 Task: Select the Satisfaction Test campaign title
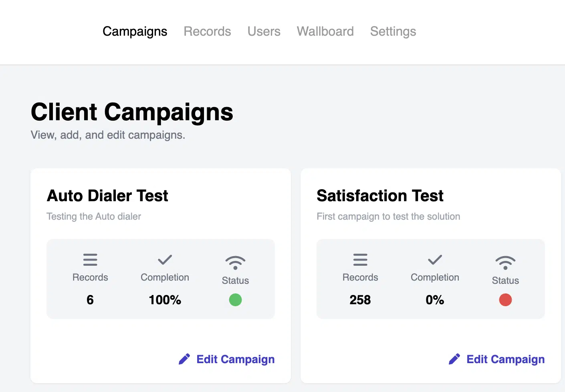coord(380,196)
